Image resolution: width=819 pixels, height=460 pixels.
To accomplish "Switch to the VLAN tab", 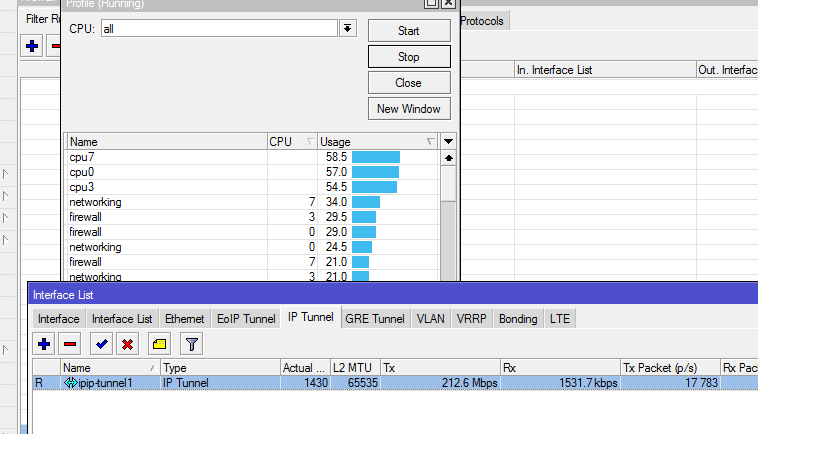I will (x=430, y=319).
